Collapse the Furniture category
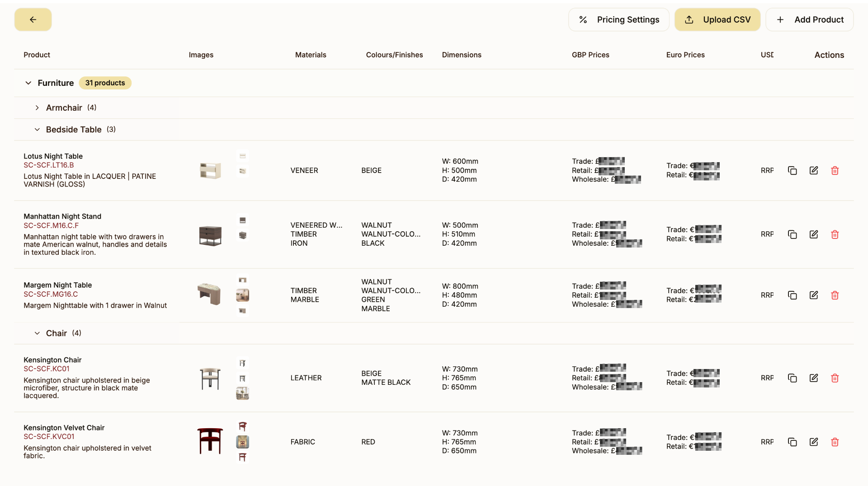 tap(28, 83)
